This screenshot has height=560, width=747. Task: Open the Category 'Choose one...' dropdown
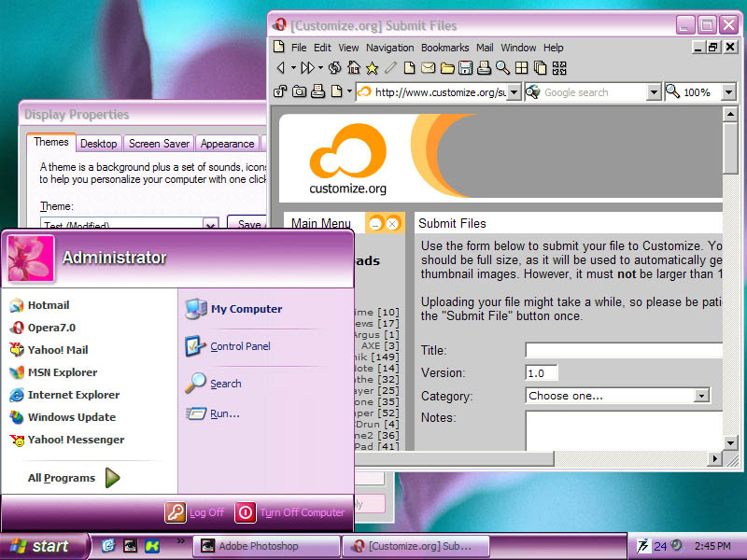pos(701,395)
